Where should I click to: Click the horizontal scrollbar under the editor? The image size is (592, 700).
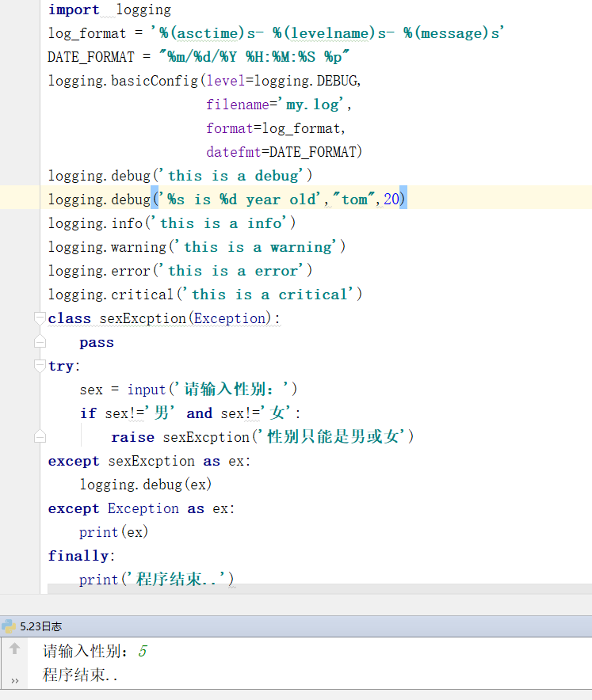pyautogui.click(x=319, y=589)
